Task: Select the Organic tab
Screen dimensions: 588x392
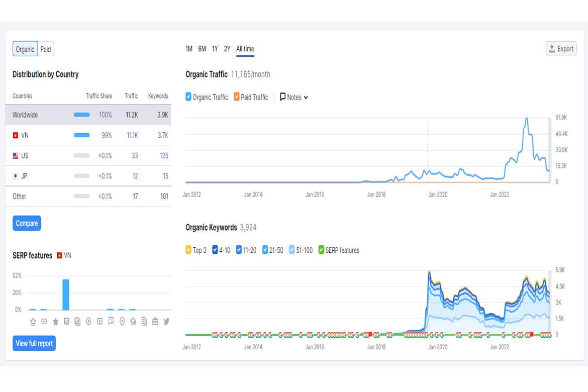Action: [25, 49]
